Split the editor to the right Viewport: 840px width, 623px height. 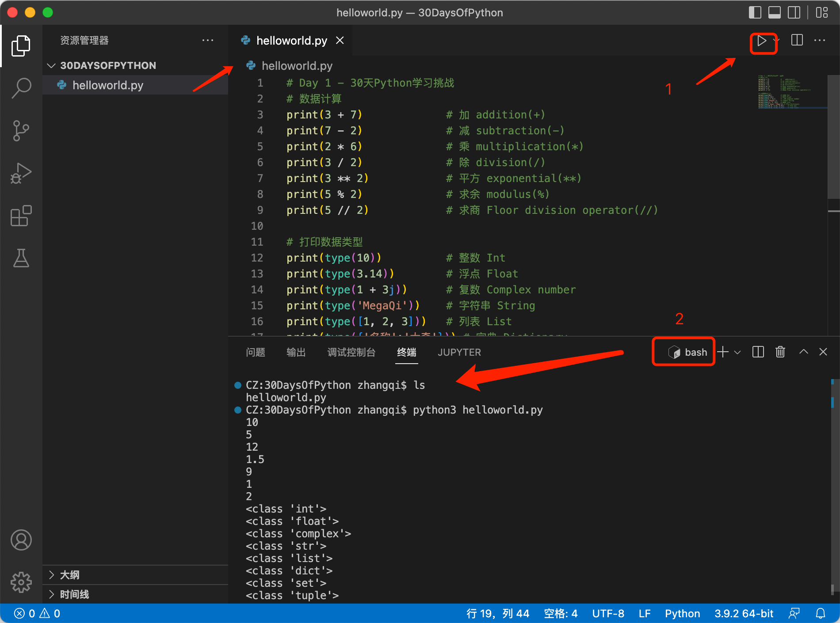click(797, 40)
